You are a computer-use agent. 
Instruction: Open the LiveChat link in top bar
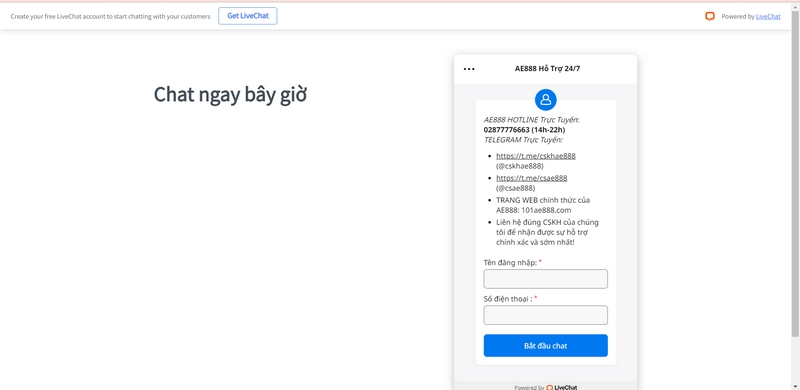pos(768,16)
